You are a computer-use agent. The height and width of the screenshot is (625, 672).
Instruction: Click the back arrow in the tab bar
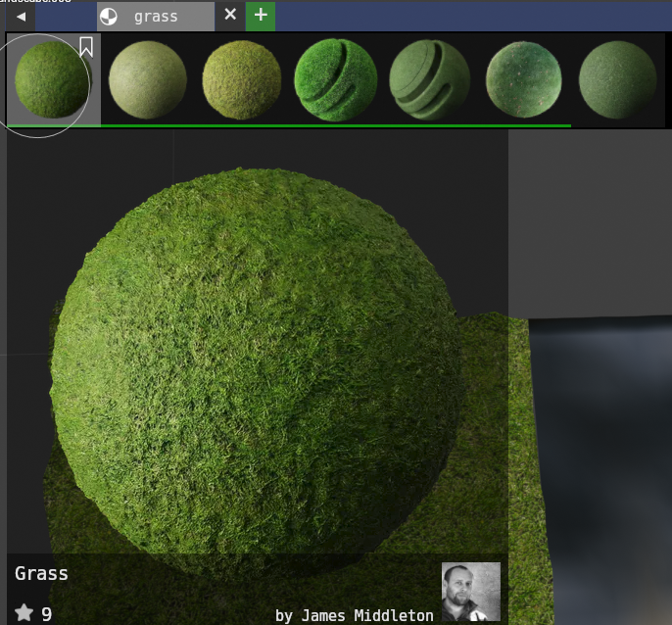pyautogui.click(x=20, y=16)
